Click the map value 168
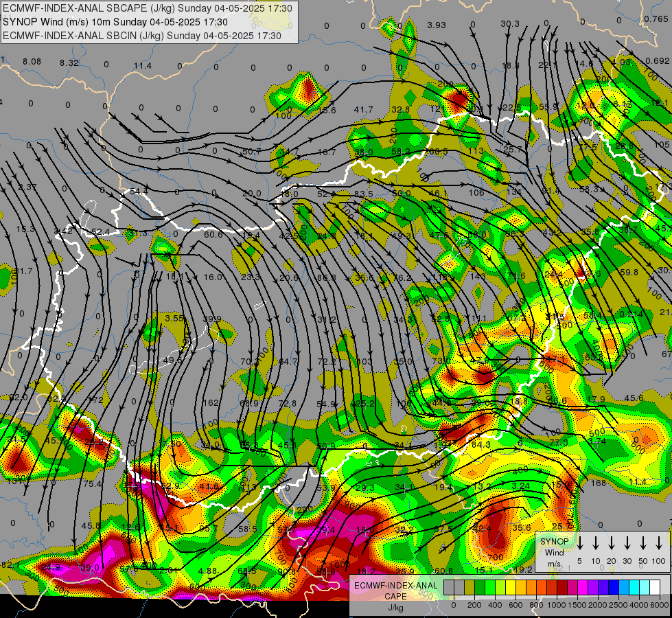This screenshot has height=618, width=672. coord(599,483)
